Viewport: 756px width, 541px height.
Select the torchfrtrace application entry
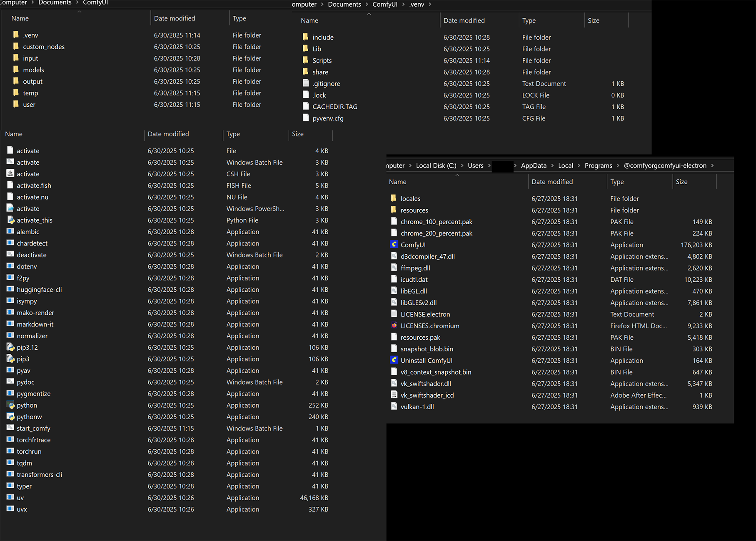(33, 440)
